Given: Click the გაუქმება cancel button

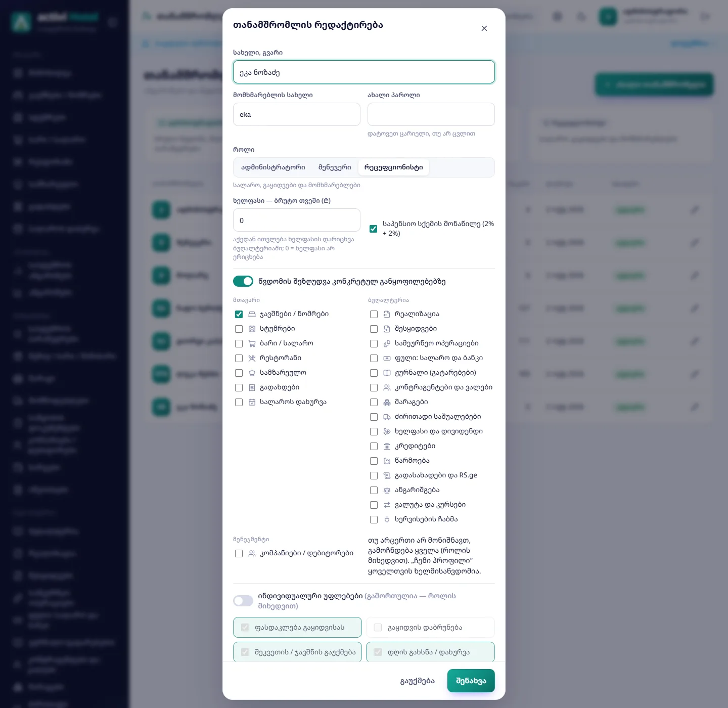Looking at the screenshot, I should tap(418, 681).
